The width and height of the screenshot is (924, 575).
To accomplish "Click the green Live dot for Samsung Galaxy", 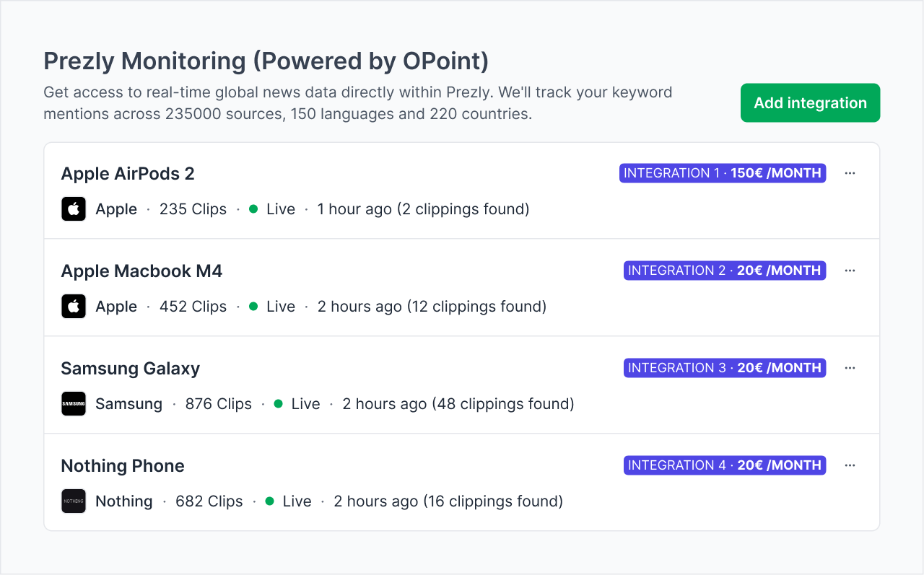I will point(279,404).
